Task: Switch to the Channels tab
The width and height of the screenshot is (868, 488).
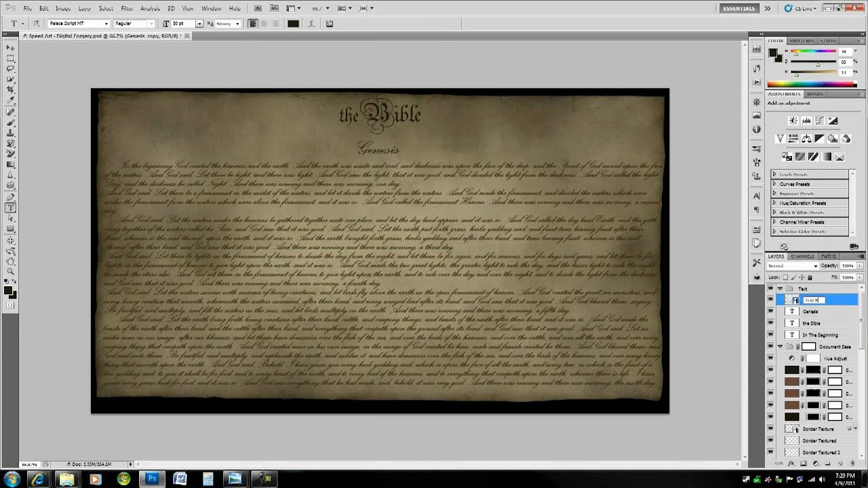Action: 802,256
